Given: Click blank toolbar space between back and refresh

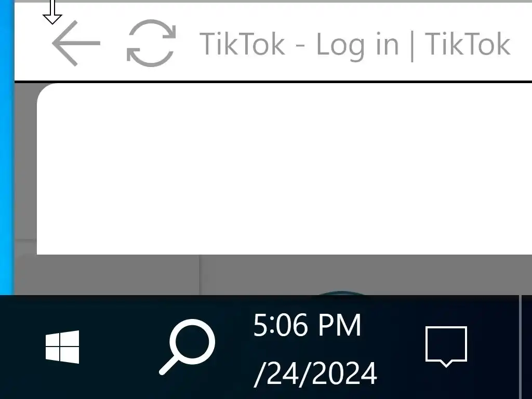Looking at the screenshot, I should [x=113, y=43].
